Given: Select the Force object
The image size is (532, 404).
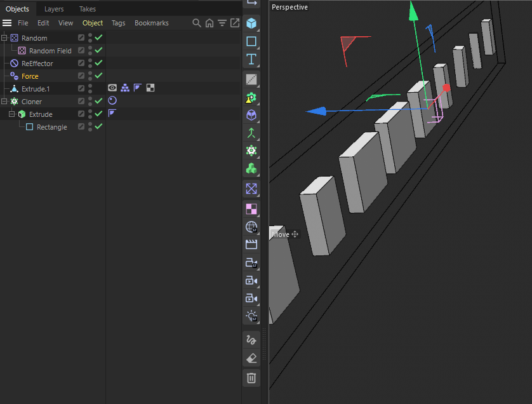Looking at the screenshot, I should [x=30, y=76].
